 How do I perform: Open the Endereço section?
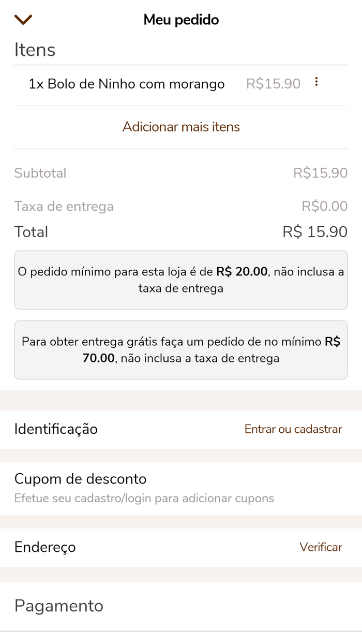(45, 547)
